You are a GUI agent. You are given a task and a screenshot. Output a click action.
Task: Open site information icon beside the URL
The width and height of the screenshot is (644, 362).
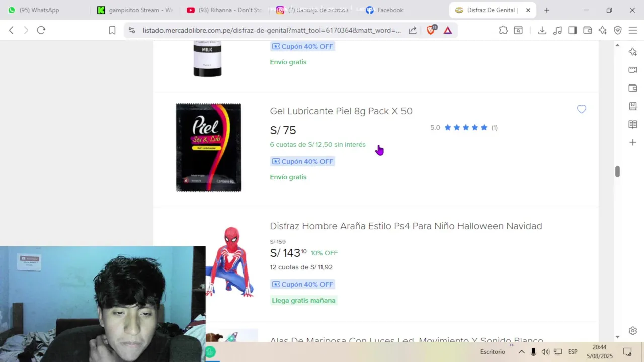click(x=131, y=30)
